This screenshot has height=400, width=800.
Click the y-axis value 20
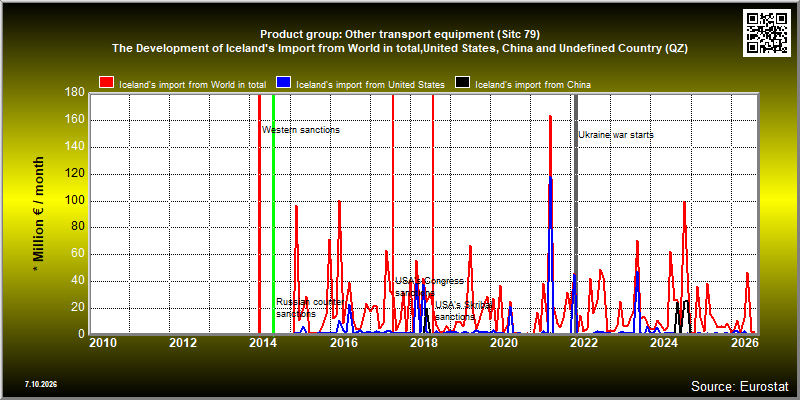(78, 308)
